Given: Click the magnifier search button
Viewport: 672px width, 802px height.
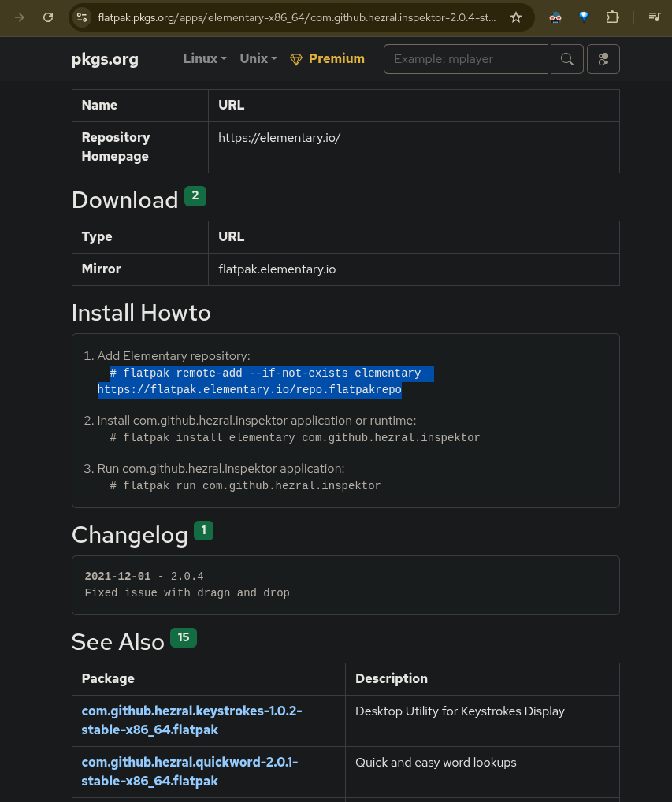Looking at the screenshot, I should pyautogui.click(x=566, y=59).
